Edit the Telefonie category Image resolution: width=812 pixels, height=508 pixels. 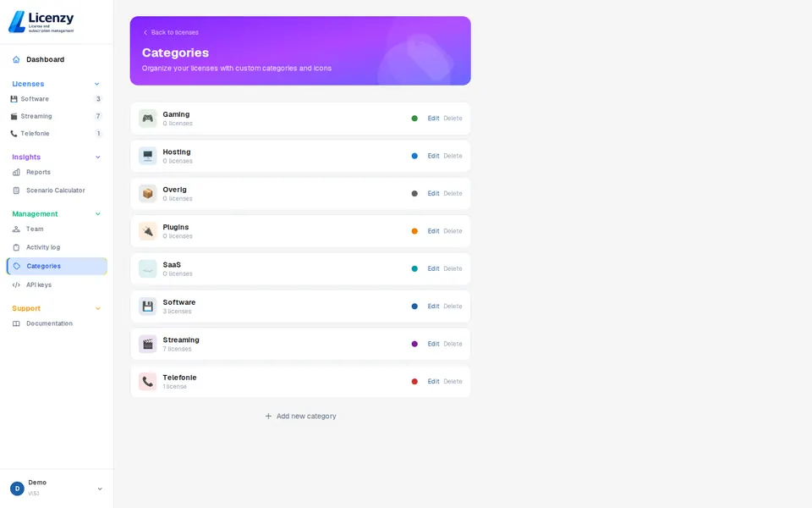coord(433,382)
